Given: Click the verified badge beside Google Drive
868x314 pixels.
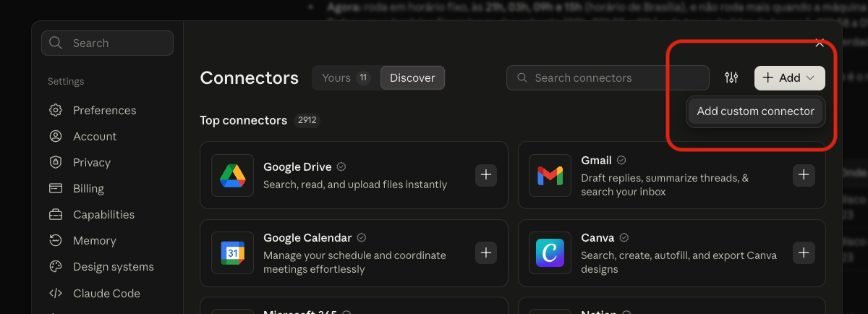Looking at the screenshot, I should coord(341,167).
